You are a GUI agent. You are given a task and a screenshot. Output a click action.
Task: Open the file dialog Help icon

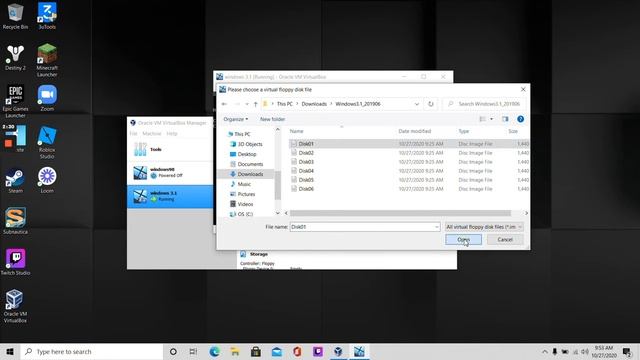point(520,119)
